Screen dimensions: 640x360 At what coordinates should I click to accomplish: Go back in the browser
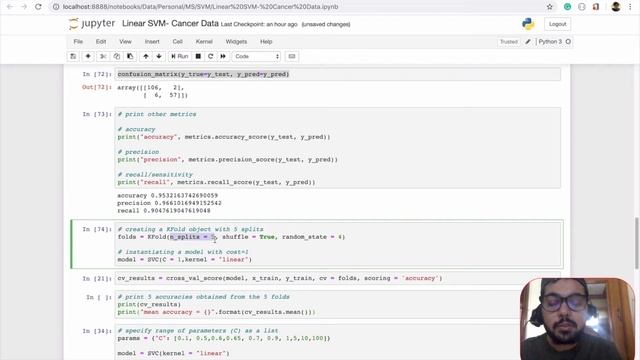[10, 7]
